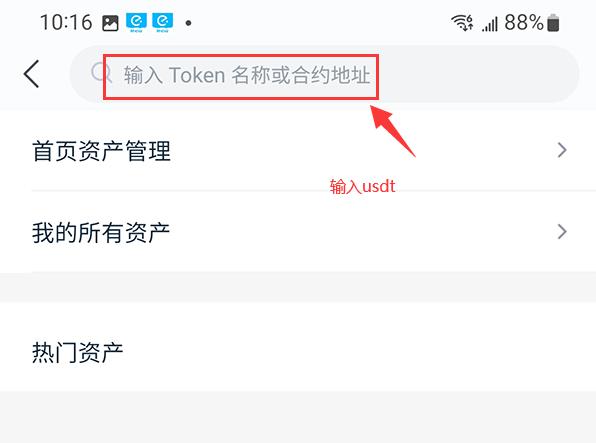Tap the magnifier search icon
Image resolution: width=596 pixels, height=443 pixels.
click(x=101, y=73)
